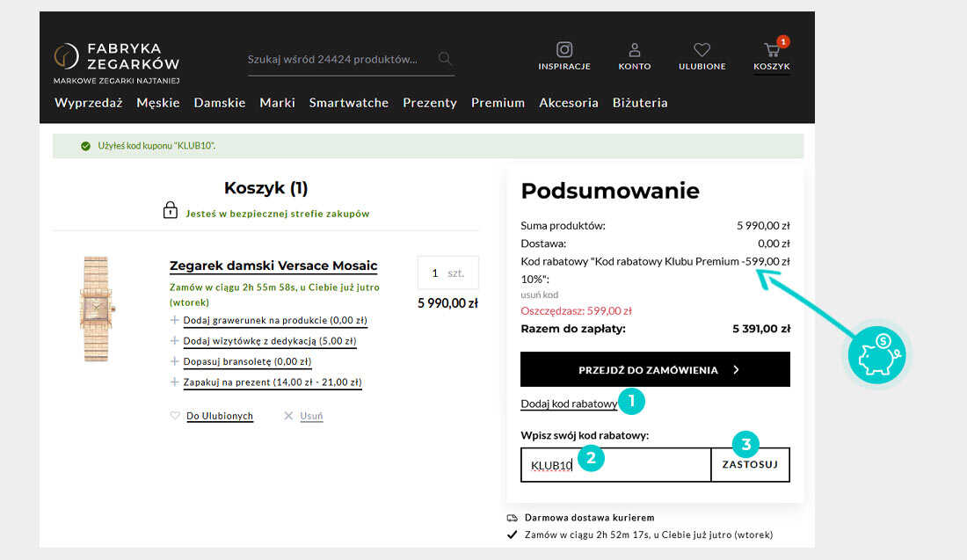The width and height of the screenshot is (967, 560).
Task: Toggle the Dodaj kod rabatowy section
Action: tap(569, 404)
